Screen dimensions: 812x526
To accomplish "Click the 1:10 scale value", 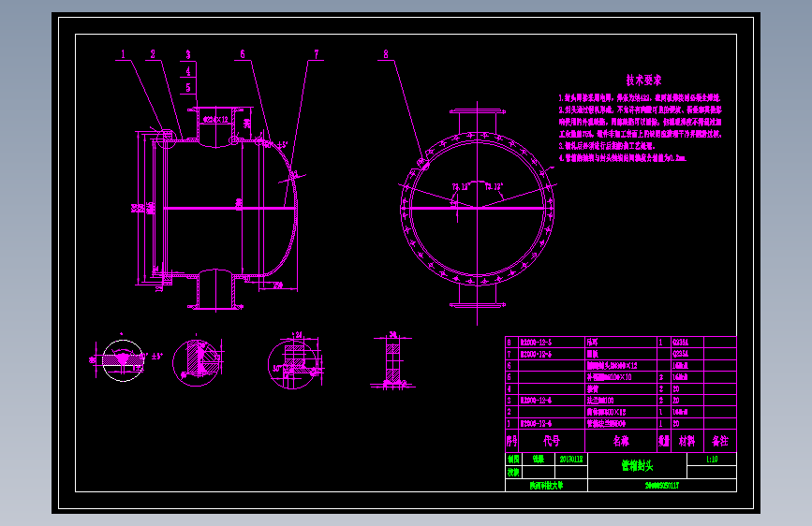I will point(712,460).
